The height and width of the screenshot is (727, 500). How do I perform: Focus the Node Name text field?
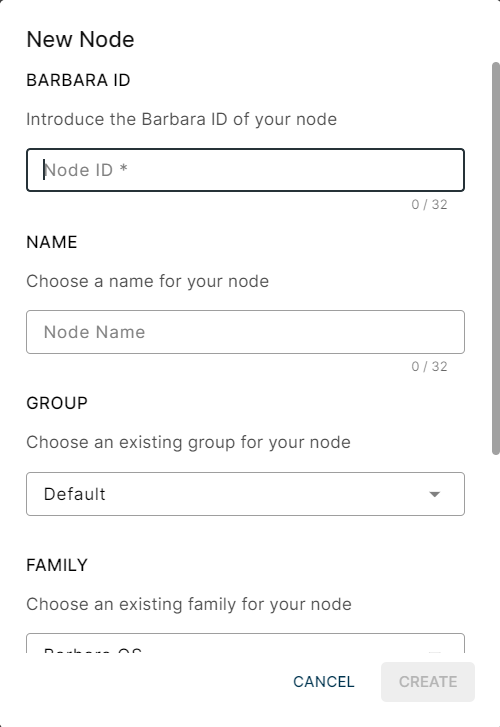pos(245,332)
